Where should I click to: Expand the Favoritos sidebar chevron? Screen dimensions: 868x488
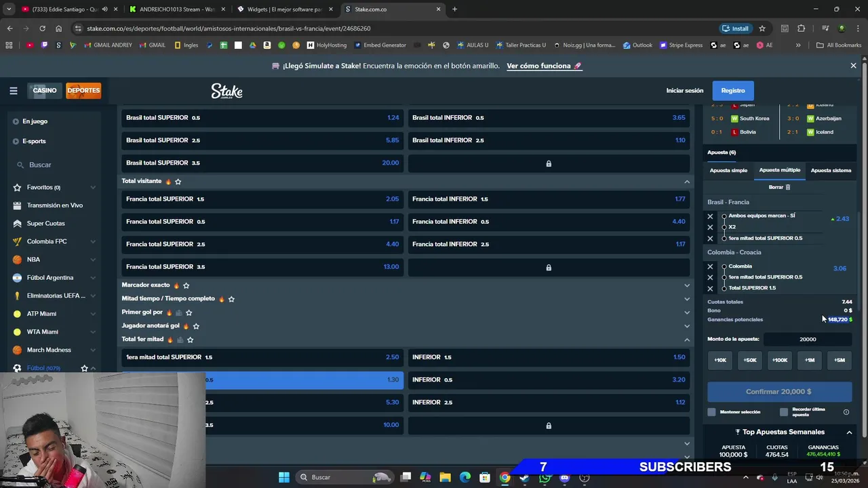[93, 187]
